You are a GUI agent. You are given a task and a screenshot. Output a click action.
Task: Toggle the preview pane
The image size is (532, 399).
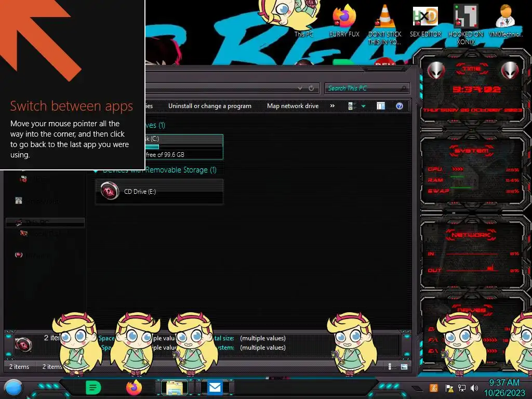(x=381, y=106)
